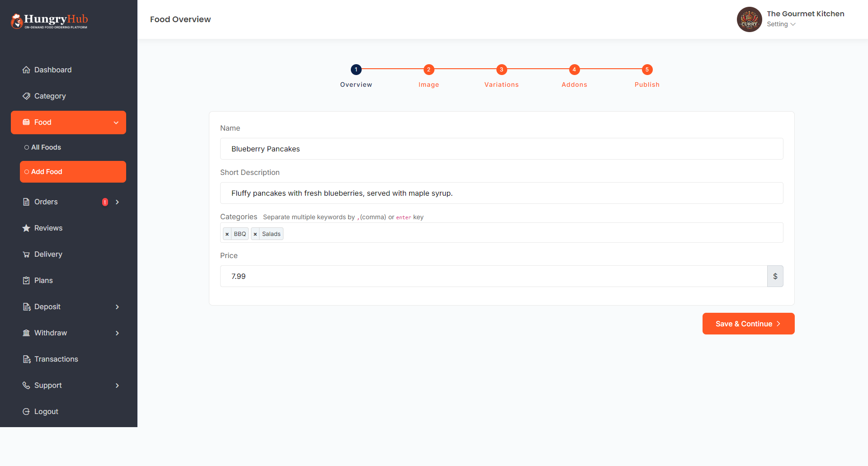Open the Plans calendar icon

(26, 280)
